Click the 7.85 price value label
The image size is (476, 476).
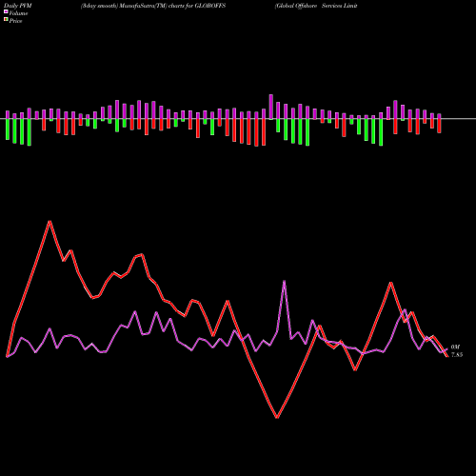tap(457, 355)
